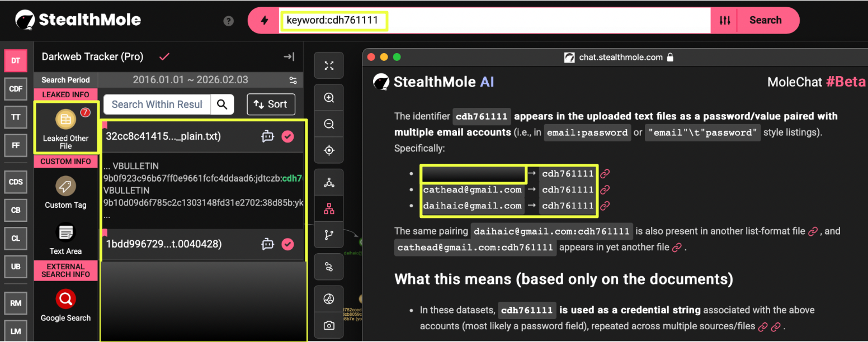Select the hierarchy tree layout icon

[329, 209]
